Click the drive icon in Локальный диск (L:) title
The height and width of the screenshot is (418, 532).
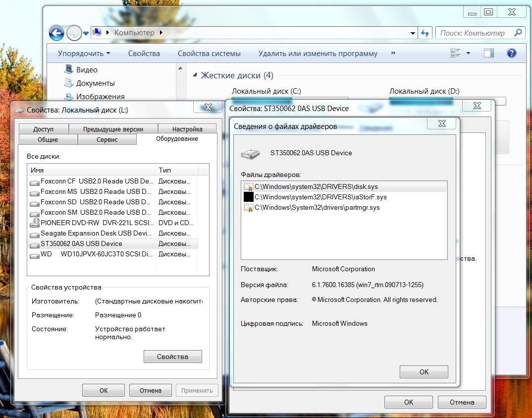[x=20, y=111]
